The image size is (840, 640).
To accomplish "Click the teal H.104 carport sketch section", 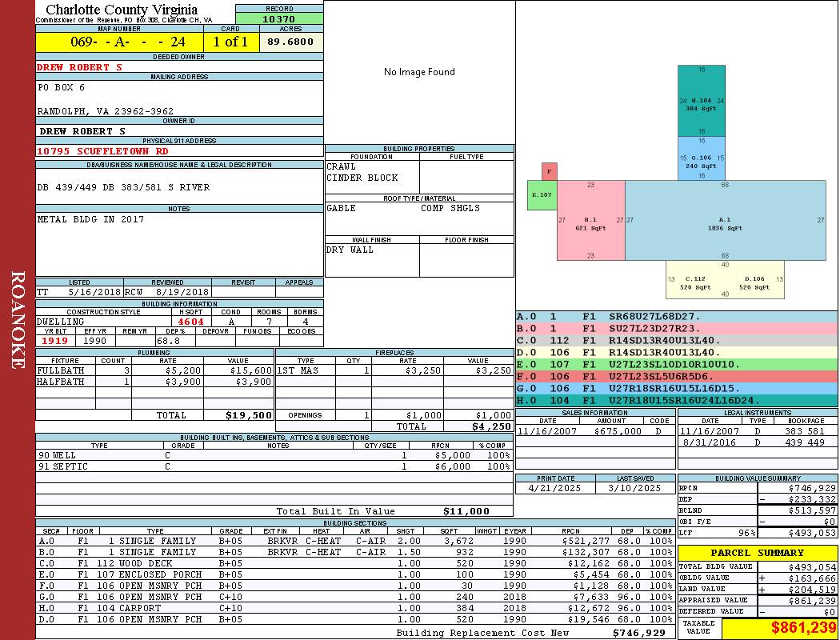I will pyautogui.click(x=702, y=101).
